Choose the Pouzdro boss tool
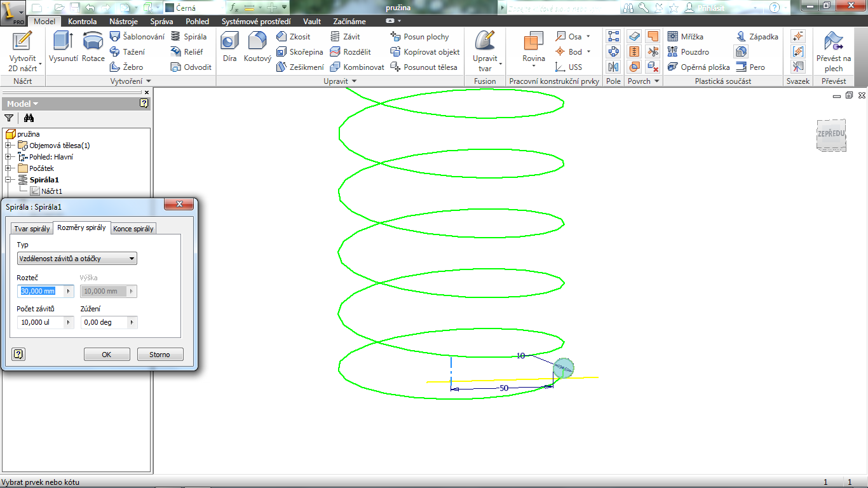Viewport: 868px width, 488px height. tap(688, 52)
